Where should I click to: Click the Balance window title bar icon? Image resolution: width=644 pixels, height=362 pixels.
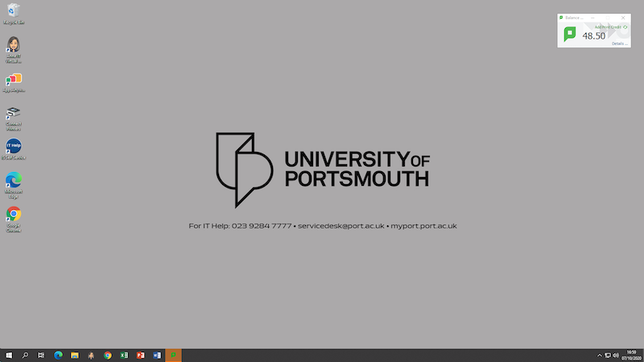click(x=561, y=18)
